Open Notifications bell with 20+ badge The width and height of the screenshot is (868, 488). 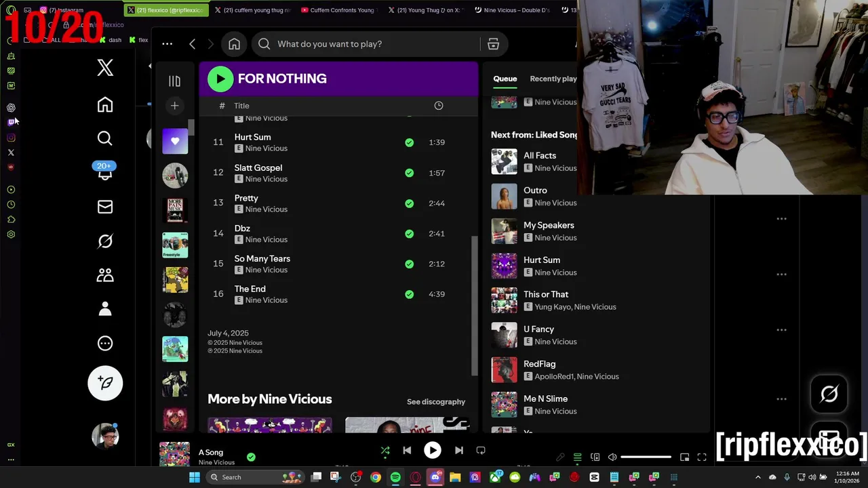pos(105,172)
